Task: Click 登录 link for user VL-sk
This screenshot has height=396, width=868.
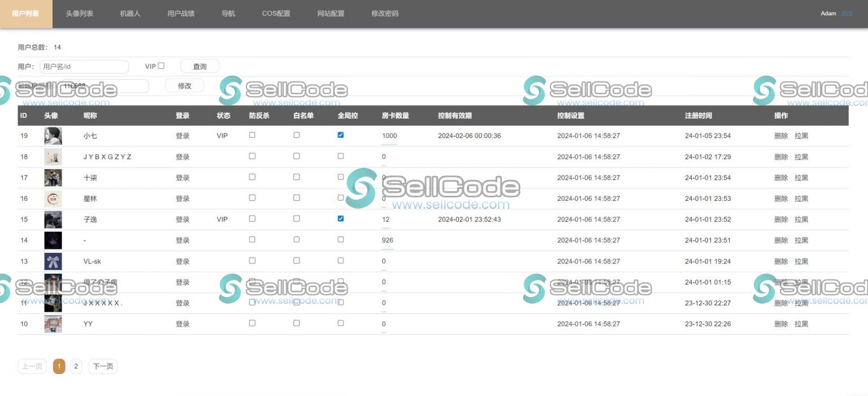Action: coord(183,262)
